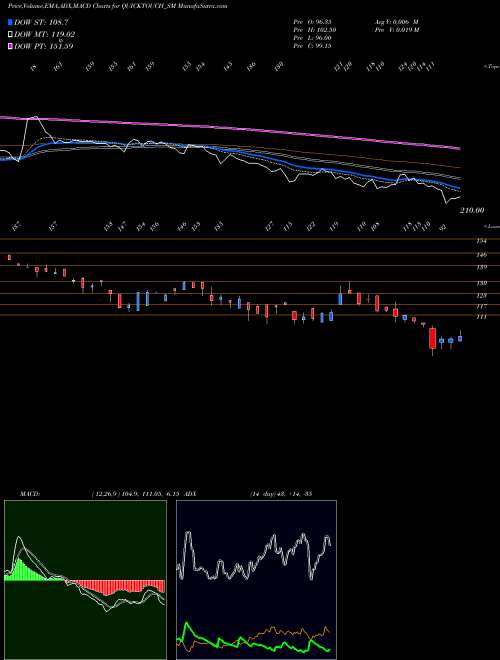Click the 'Pre O: 96.35' open value
Screen dimensions: 500x660
point(312,21)
